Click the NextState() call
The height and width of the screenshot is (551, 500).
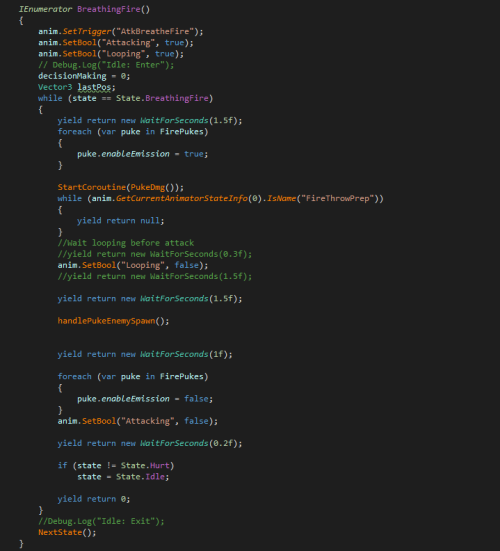point(67,532)
